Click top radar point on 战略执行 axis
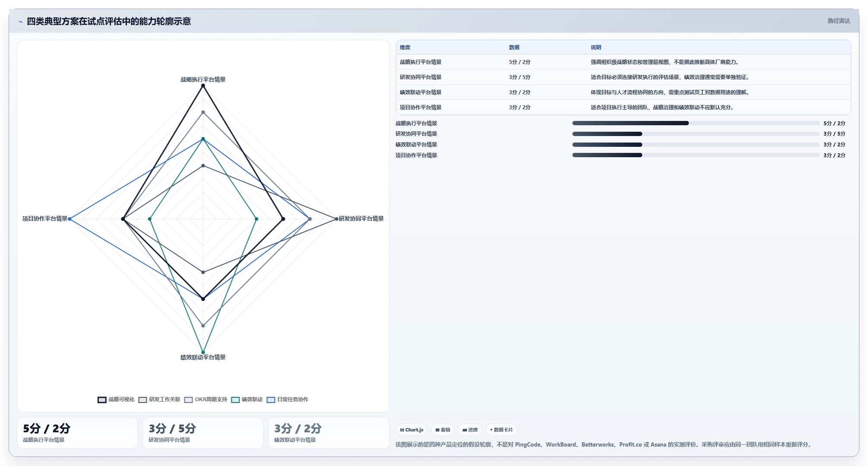Screen dimensions: 868x466 pos(203,86)
